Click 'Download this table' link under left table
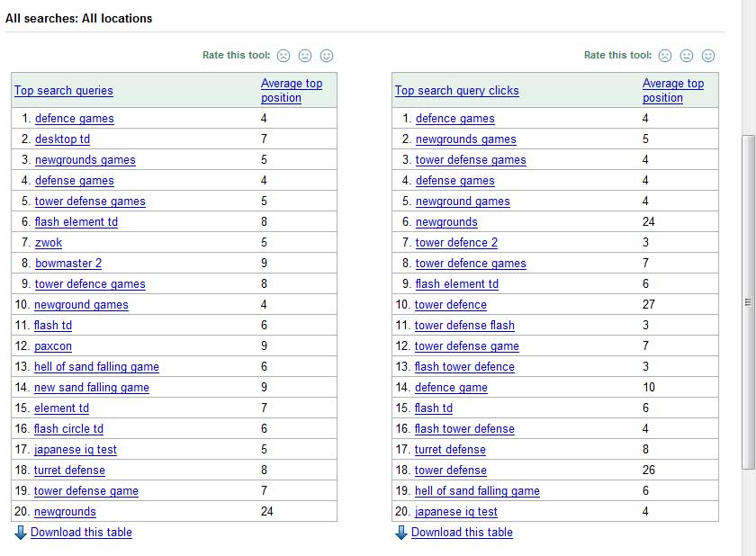Viewport: 756px width, 556px height. (x=81, y=533)
